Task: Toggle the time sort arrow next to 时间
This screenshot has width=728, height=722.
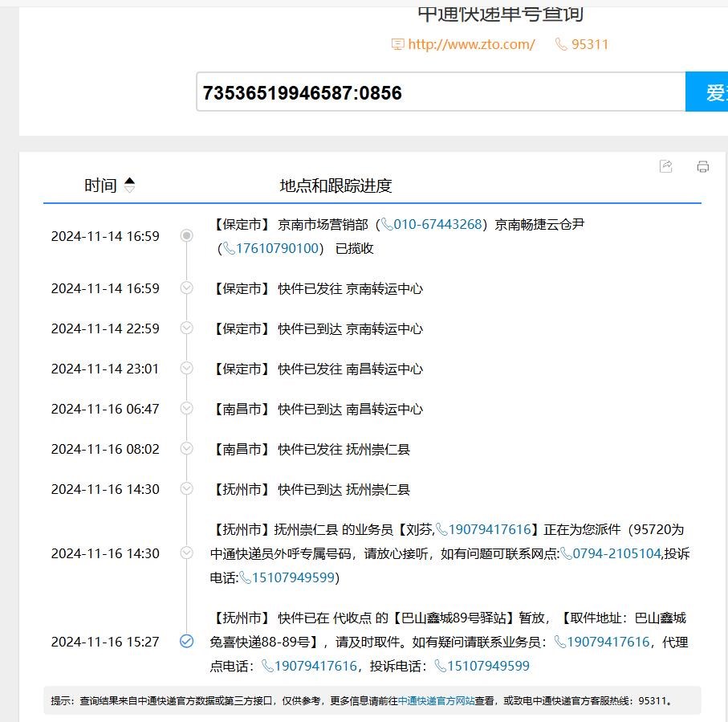Action: pos(129,185)
